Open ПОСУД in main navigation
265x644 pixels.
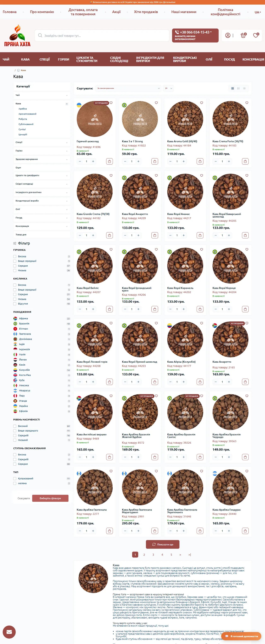pos(229,59)
